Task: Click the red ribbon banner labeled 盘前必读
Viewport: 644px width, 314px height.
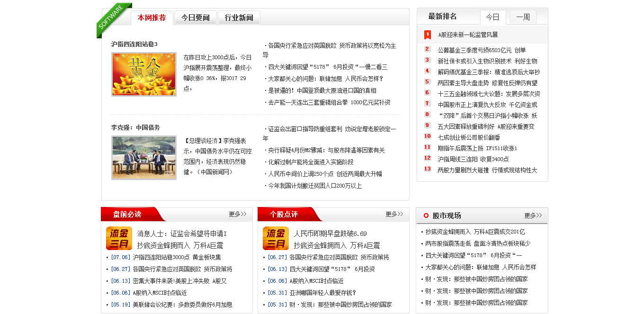Action: [128, 214]
